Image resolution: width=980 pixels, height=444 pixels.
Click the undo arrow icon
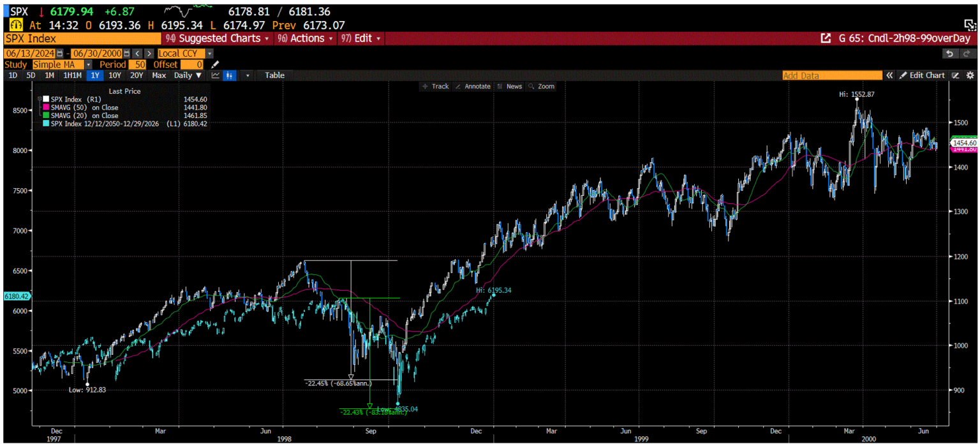[950, 54]
